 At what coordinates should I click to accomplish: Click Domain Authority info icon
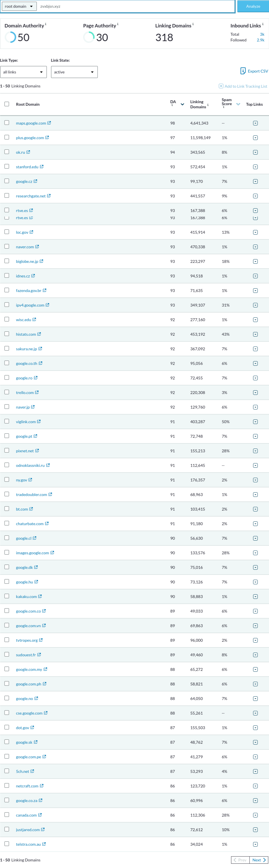pyautogui.click(x=46, y=24)
